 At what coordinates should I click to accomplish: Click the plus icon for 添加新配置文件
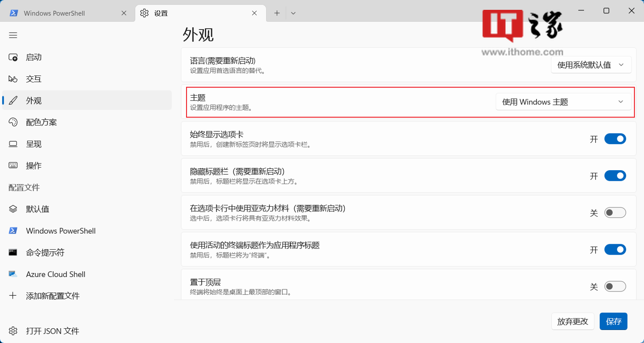point(13,296)
